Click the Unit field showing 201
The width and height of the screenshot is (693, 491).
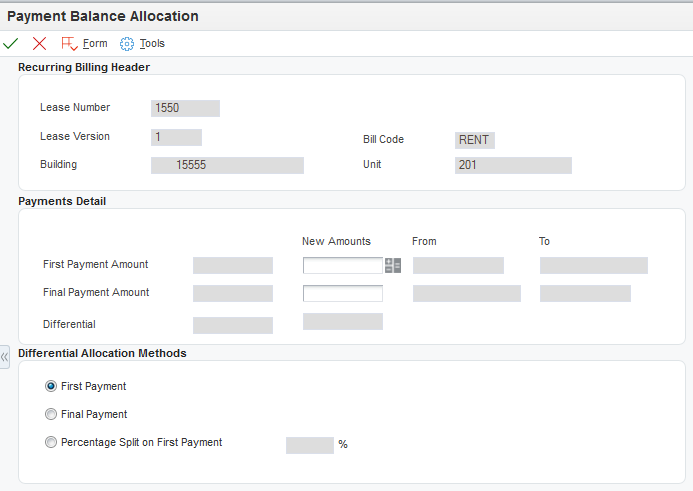tap(513, 165)
